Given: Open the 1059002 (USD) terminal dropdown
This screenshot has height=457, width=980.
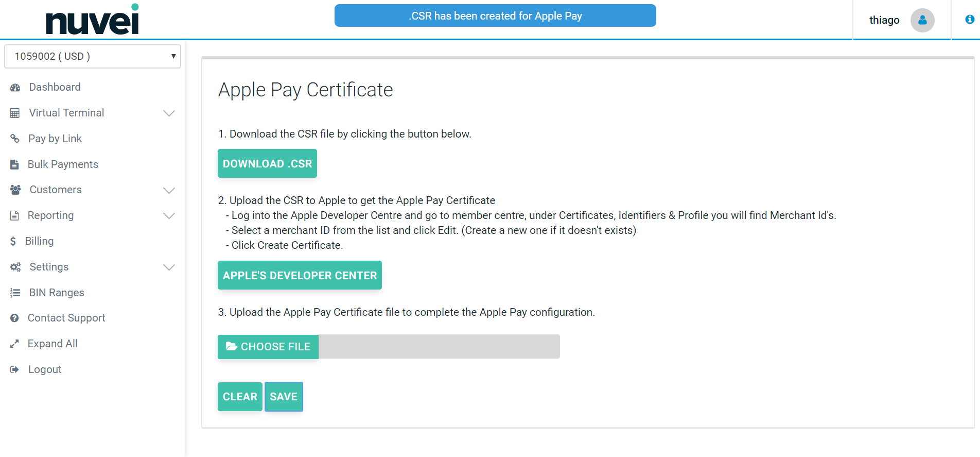Looking at the screenshot, I should pos(93,56).
